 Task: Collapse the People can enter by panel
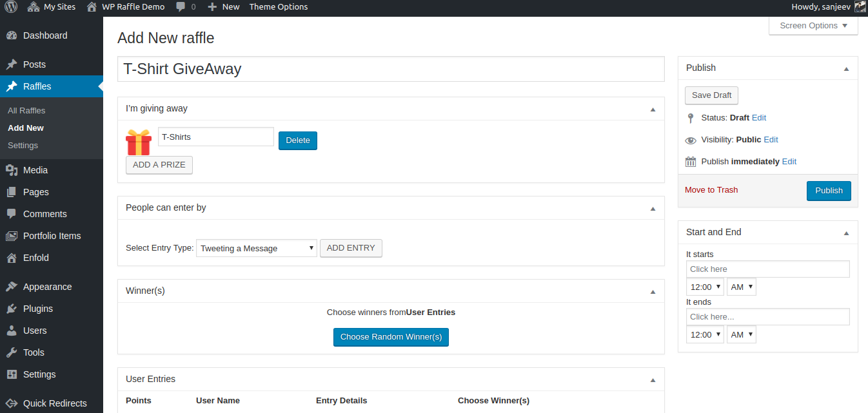tap(653, 208)
